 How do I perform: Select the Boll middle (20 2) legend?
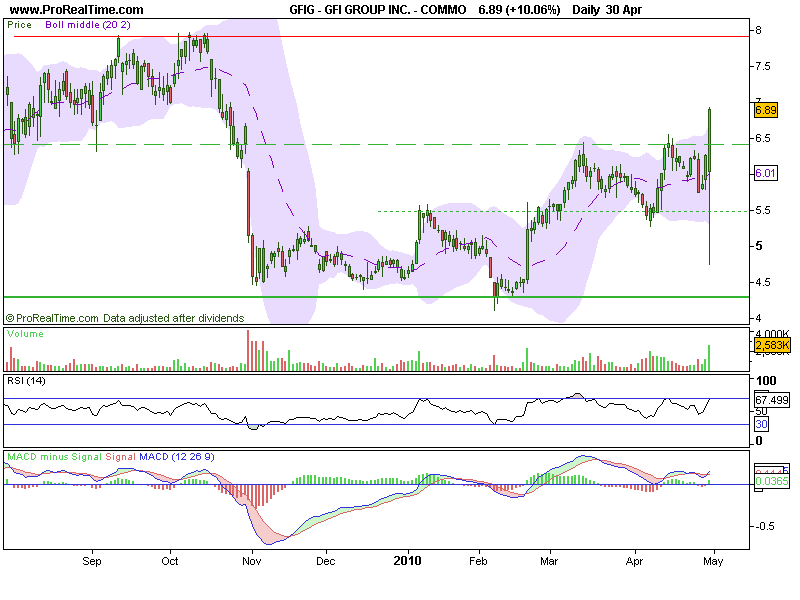tap(88, 24)
